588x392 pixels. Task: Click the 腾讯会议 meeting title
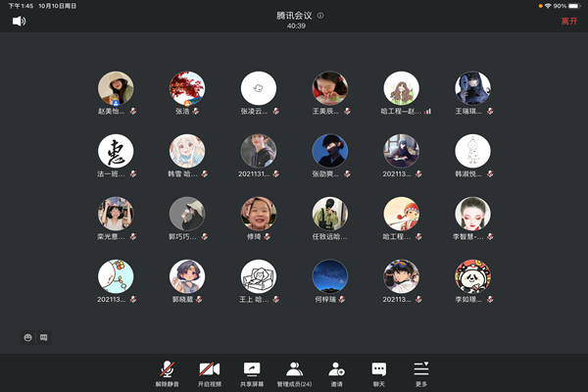tap(293, 16)
